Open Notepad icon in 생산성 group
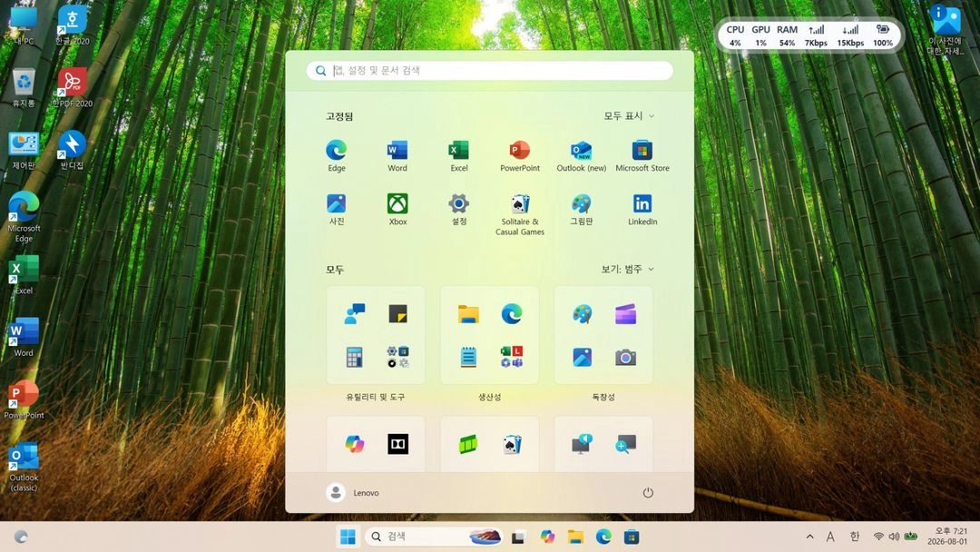Image resolution: width=980 pixels, height=552 pixels. 468,357
